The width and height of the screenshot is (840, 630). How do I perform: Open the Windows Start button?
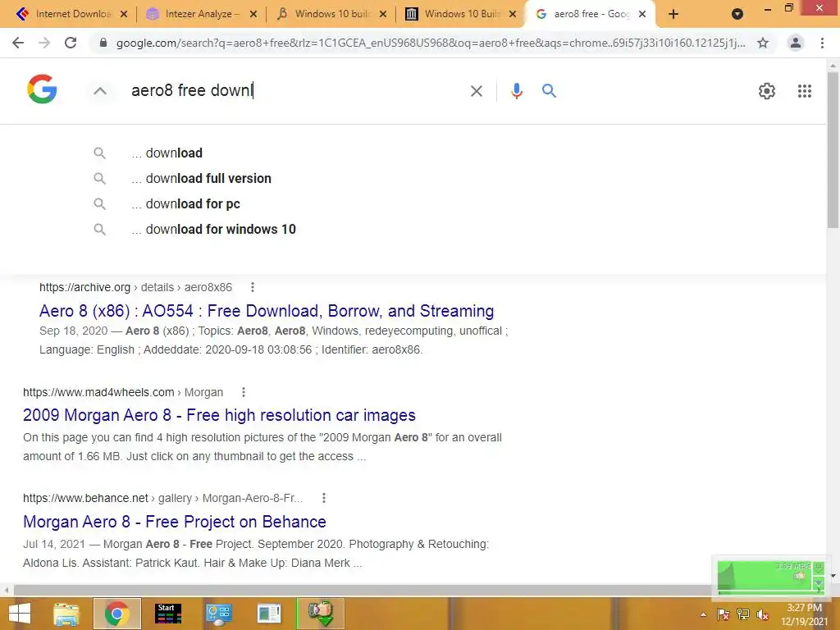20,614
